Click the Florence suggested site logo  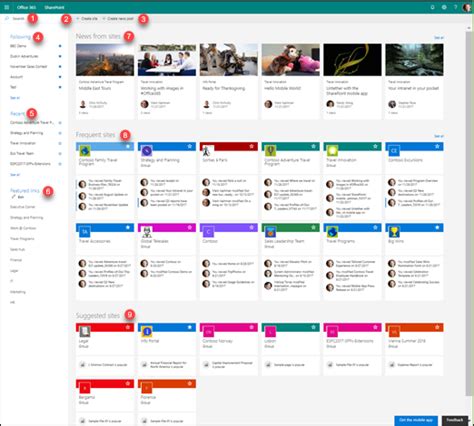coord(147,388)
